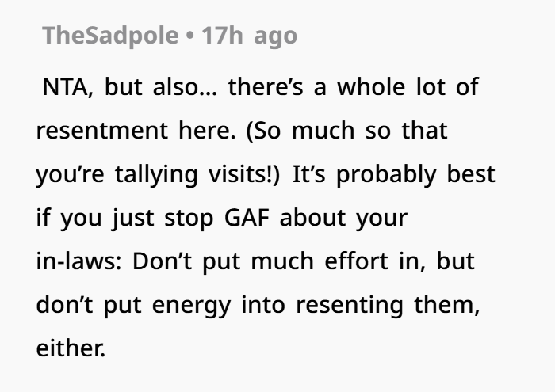Select the phrase tallying visits
Screen dimensions: 555x392
197,174
